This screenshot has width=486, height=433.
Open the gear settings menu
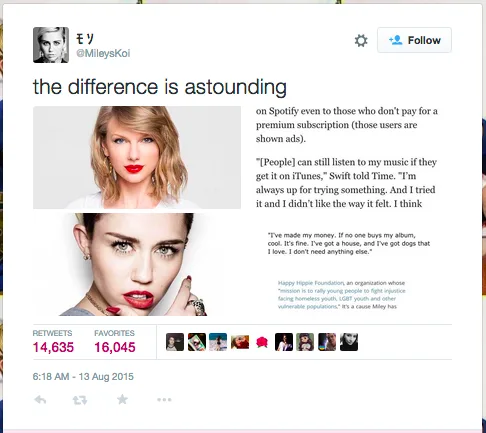tap(361, 41)
